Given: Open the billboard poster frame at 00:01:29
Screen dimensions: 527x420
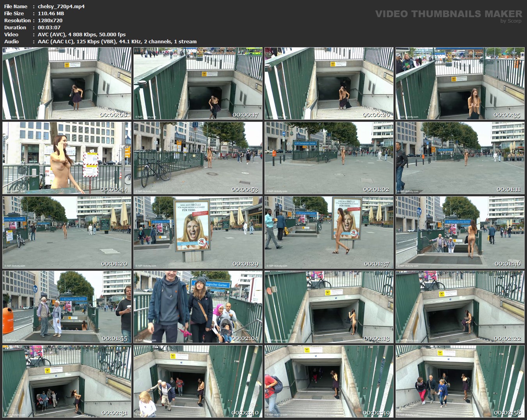Looking at the screenshot, I should pyautogui.click(x=198, y=232).
